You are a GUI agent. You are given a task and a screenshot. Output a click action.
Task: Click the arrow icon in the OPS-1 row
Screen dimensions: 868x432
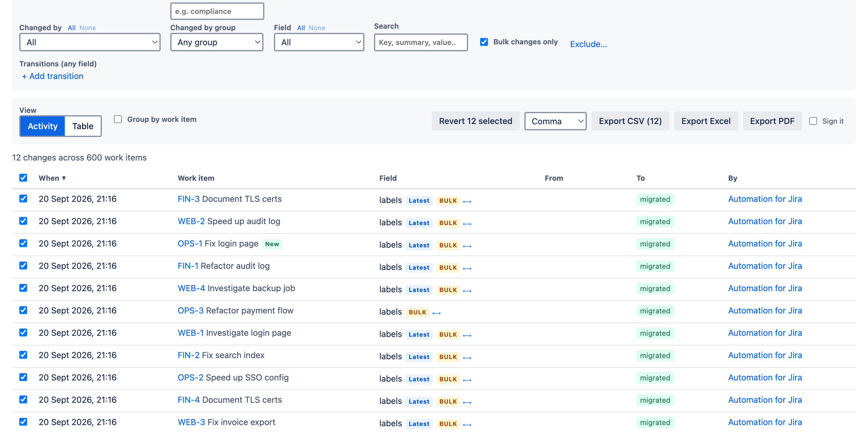[x=467, y=246]
